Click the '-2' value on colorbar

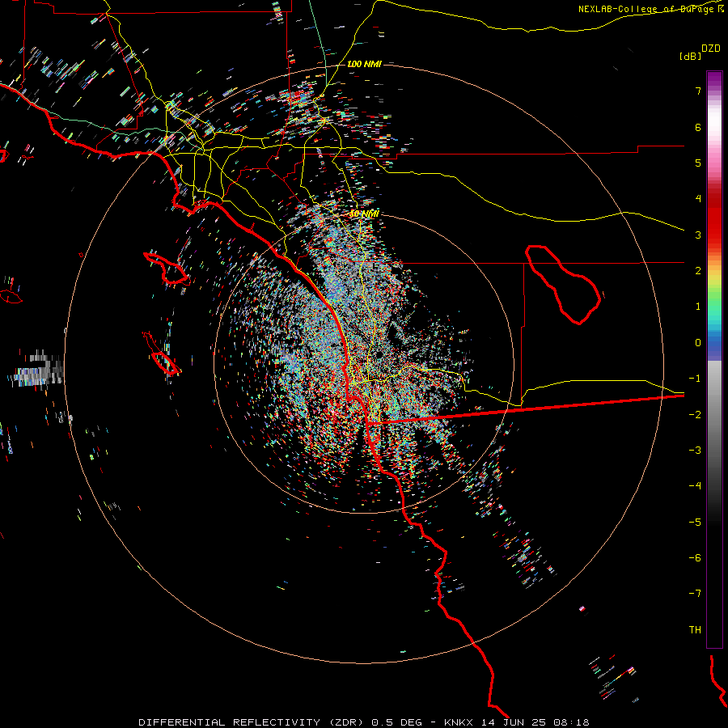(x=695, y=415)
